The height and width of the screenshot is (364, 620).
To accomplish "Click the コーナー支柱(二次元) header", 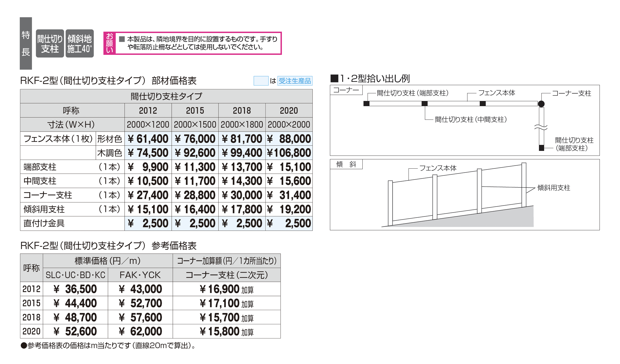I will (x=226, y=275).
